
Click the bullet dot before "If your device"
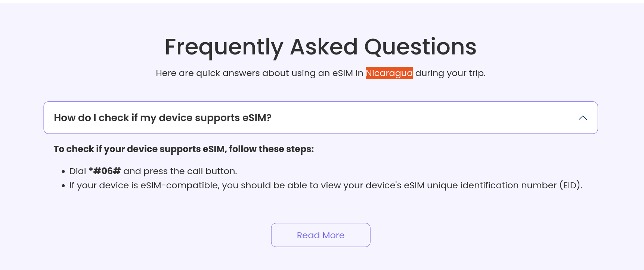tap(64, 186)
